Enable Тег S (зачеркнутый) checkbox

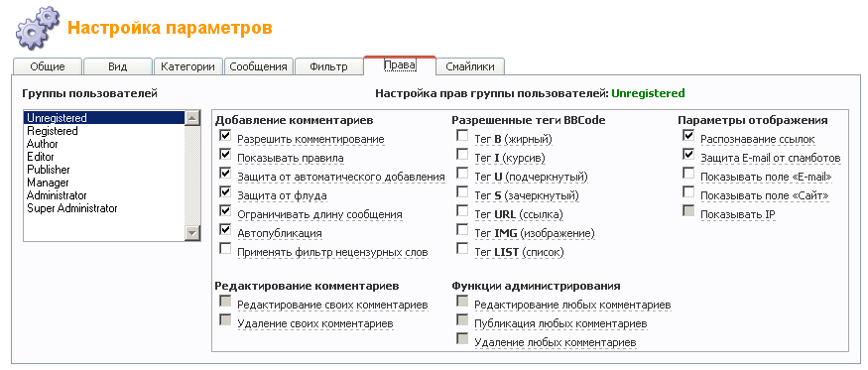click(462, 192)
